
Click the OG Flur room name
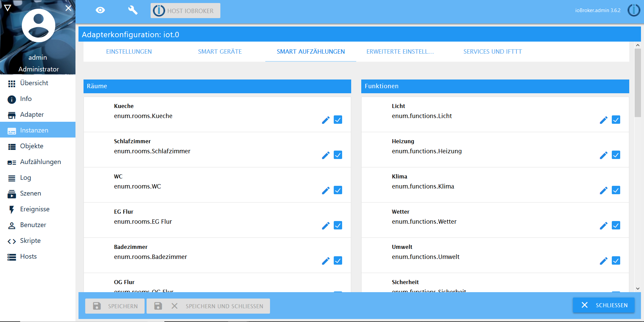(x=124, y=282)
